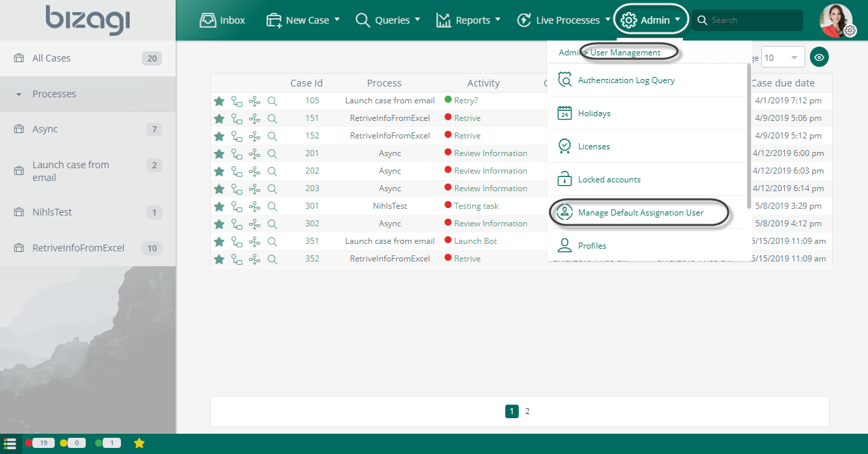Click the workflow icon right of case 152's star

point(236,136)
